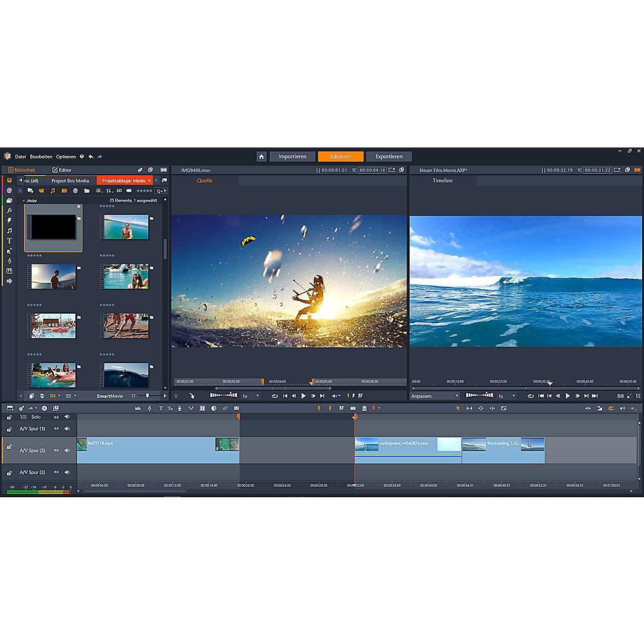Viewport: 644px width, 644px height.
Task: Click the Exportieren button
Action: pos(389,156)
